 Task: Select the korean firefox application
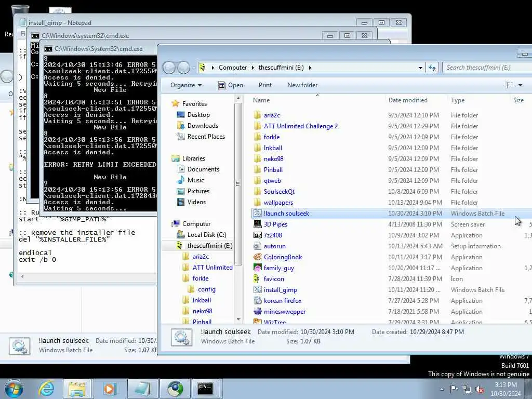point(283,301)
